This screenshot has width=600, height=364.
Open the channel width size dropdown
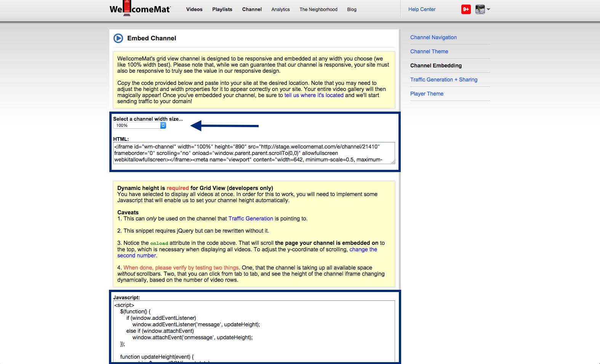139,125
